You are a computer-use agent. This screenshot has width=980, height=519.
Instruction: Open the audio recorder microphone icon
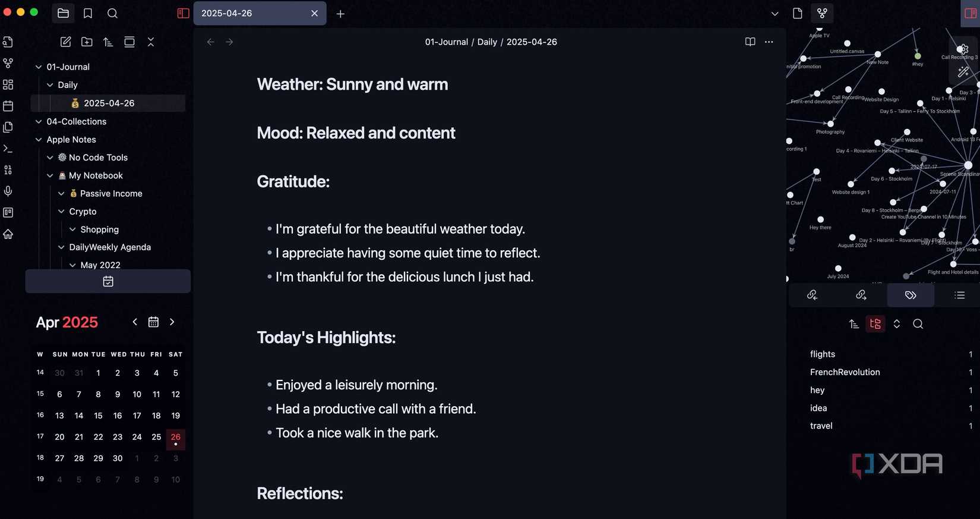(x=8, y=191)
